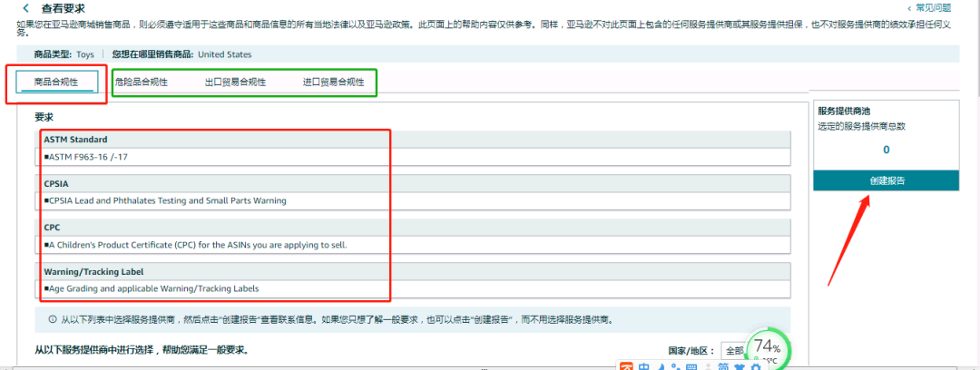
Task: Select the ASTM F963-16 /-17 requirement text
Action: pos(86,158)
